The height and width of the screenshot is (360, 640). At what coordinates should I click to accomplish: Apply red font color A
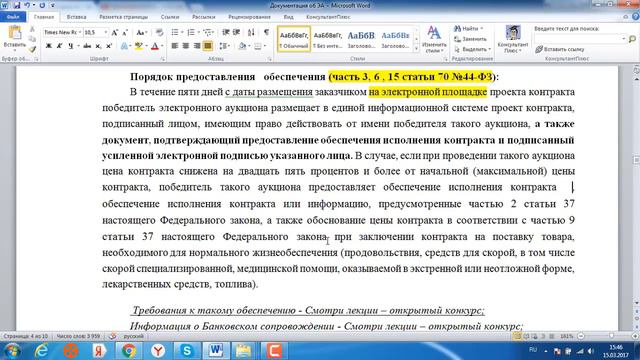155,46
